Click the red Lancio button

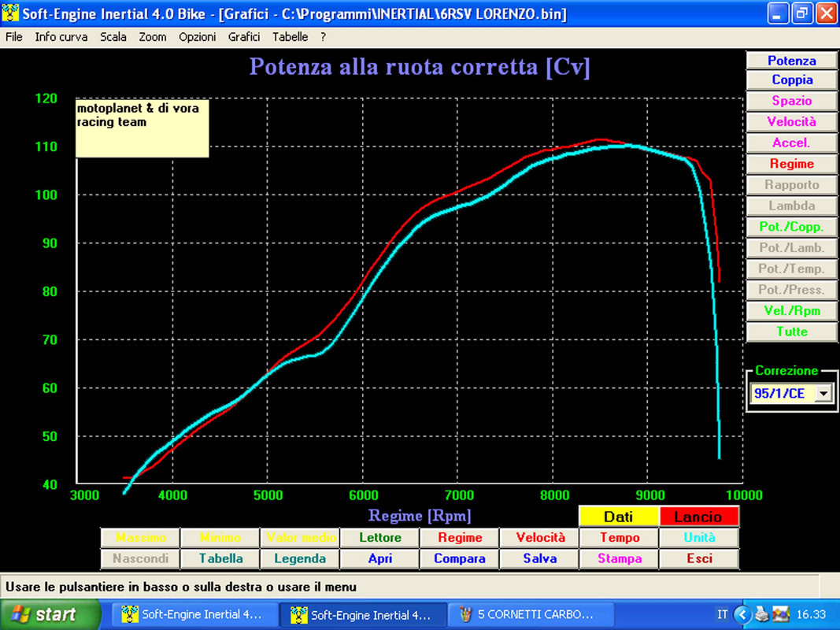click(x=698, y=517)
